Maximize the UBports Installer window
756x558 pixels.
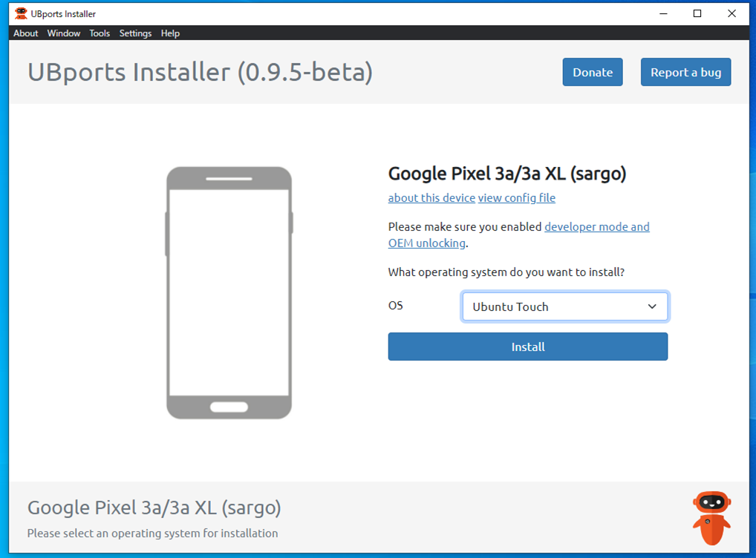pyautogui.click(x=697, y=13)
